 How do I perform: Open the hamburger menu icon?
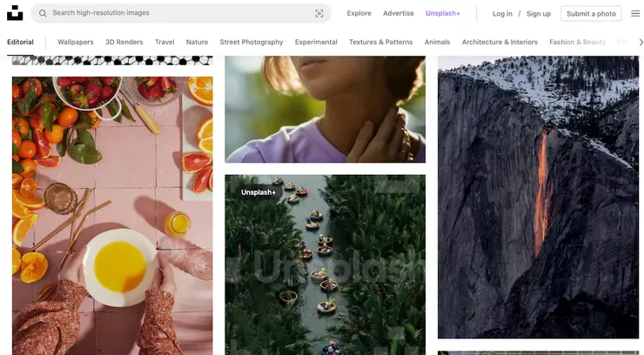pos(635,14)
